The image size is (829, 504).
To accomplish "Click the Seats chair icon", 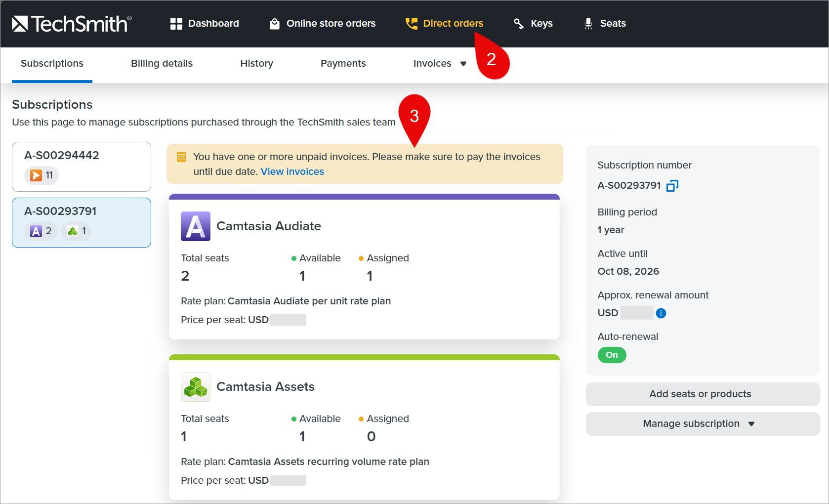I will [x=588, y=24].
